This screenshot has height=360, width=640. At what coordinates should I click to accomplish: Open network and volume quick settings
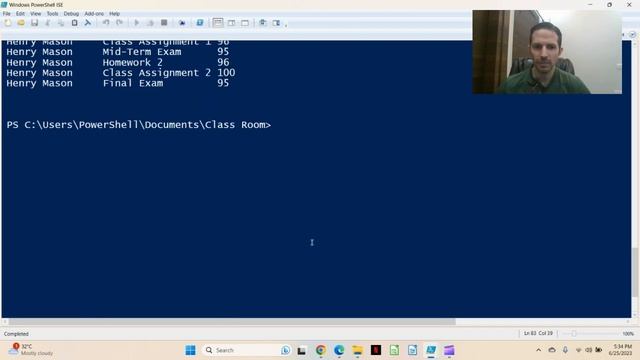(589, 350)
